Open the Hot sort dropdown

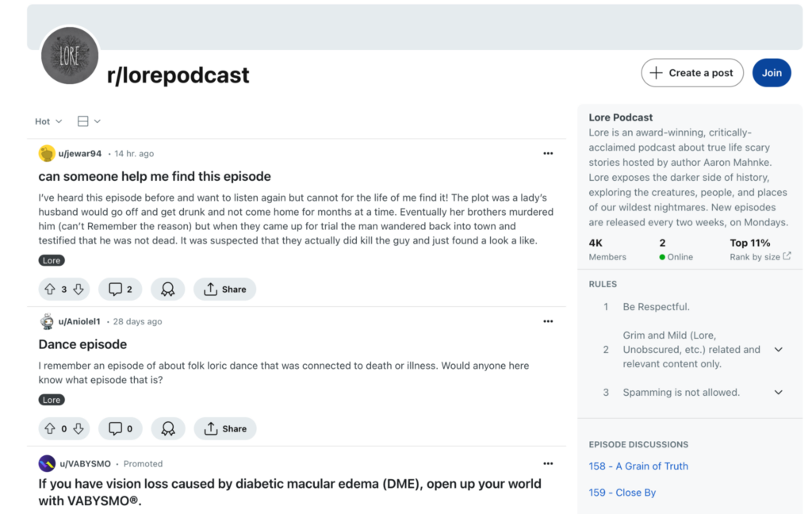pyautogui.click(x=48, y=121)
